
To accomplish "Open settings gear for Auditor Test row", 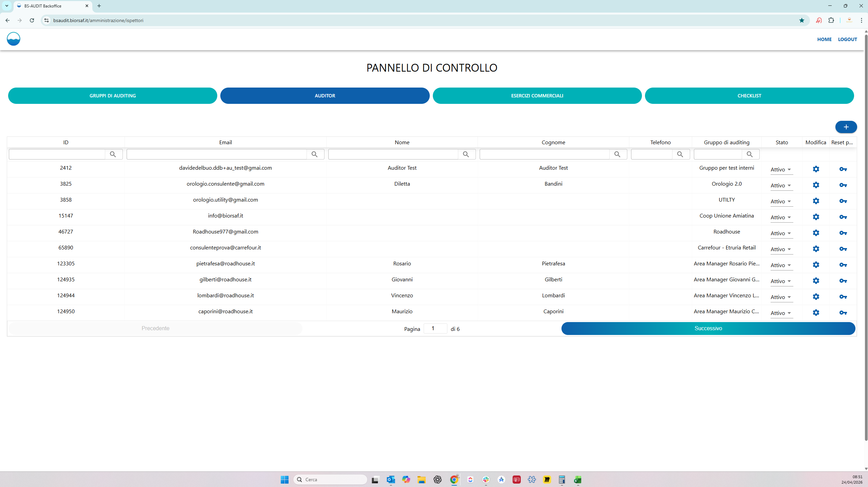I will coord(816,169).
